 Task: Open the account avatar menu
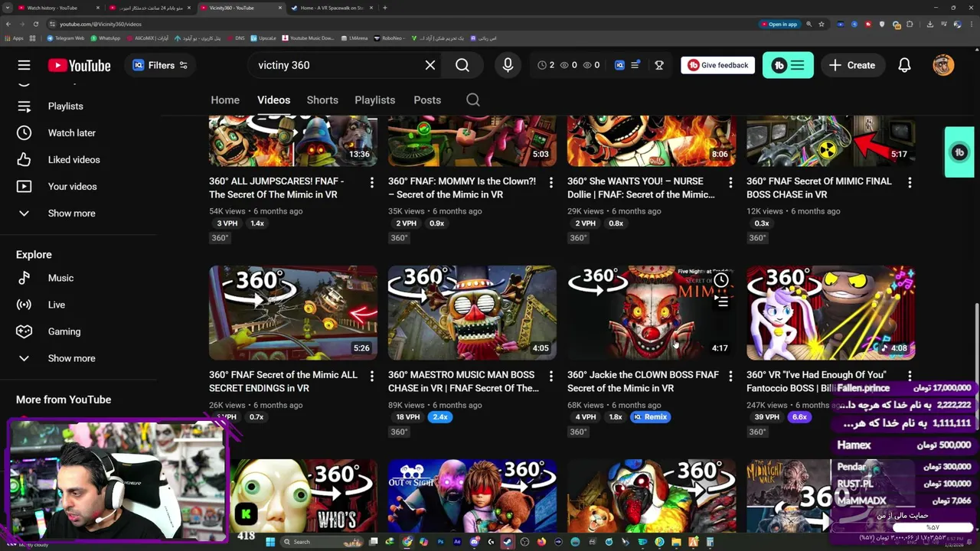pyautogui.click(x=943, y=65)
